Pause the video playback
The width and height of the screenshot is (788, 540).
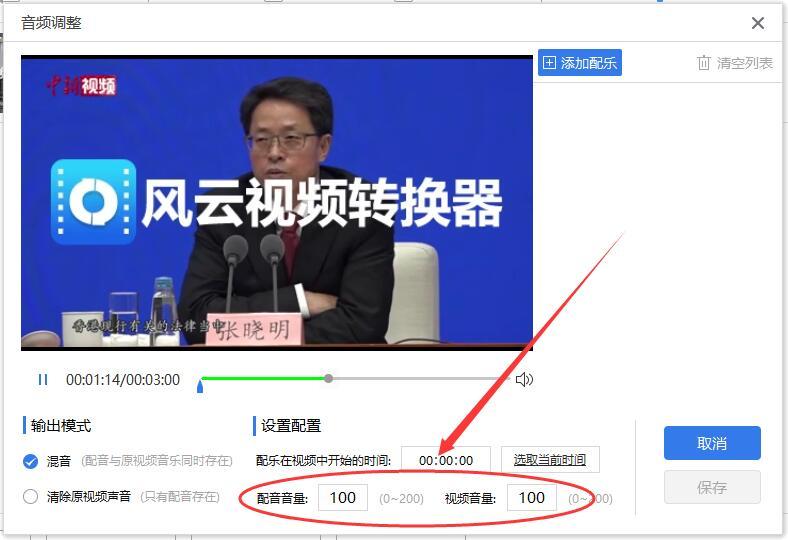point(43,380)
